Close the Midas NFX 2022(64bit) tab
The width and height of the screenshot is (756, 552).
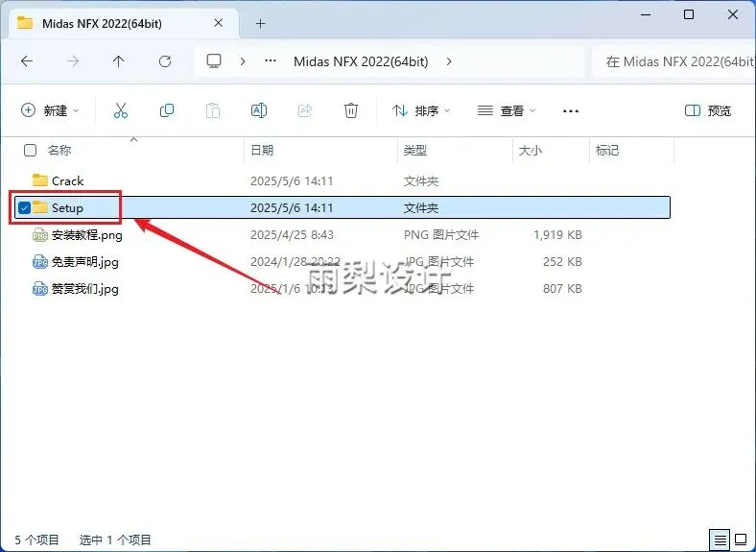point(219,23)
